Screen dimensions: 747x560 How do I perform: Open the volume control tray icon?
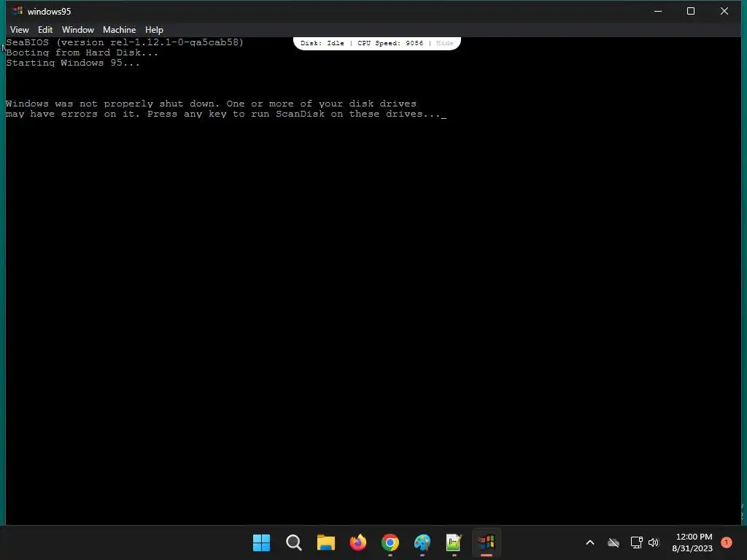tap(653, 542)
